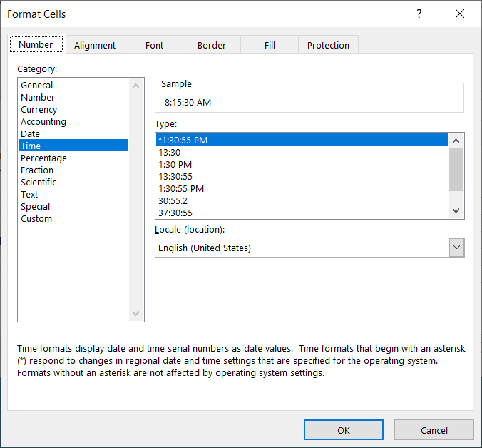
Task: Open the Font tab
Action: pos(155,45)
